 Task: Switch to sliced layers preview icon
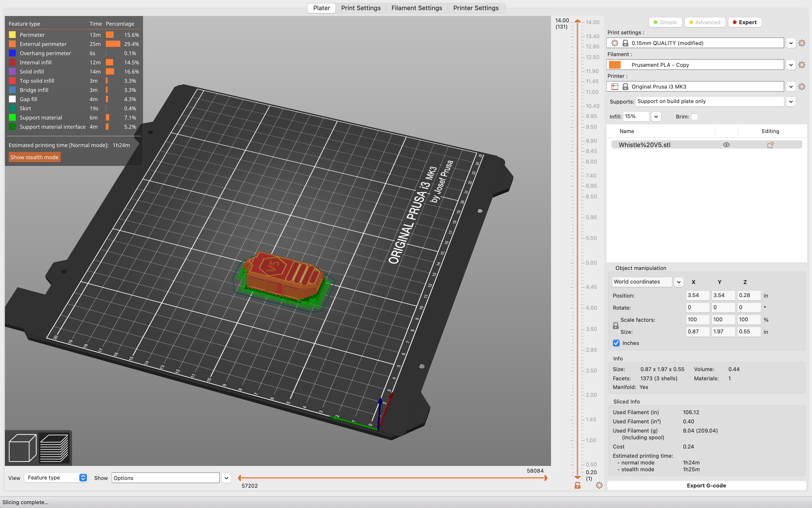54,448
